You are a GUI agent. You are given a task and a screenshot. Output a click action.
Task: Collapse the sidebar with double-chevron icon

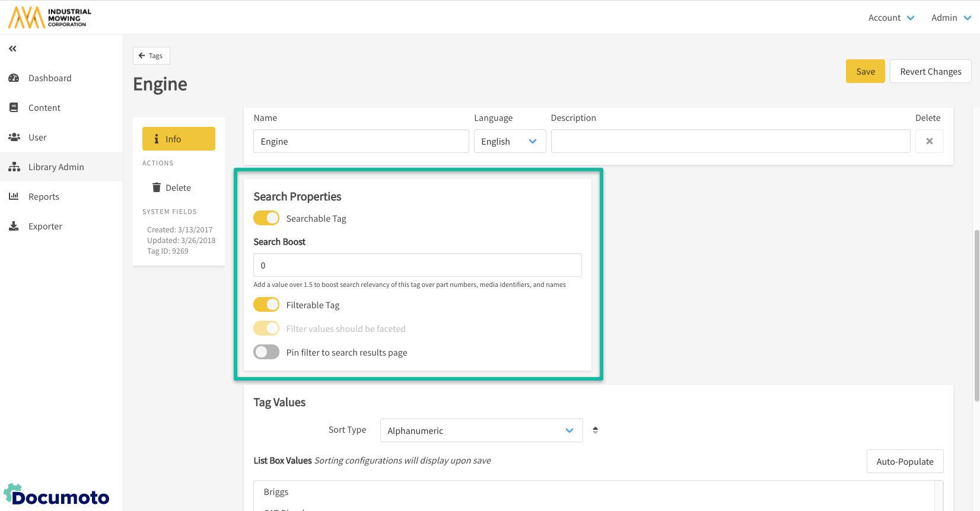click(12, 49)
